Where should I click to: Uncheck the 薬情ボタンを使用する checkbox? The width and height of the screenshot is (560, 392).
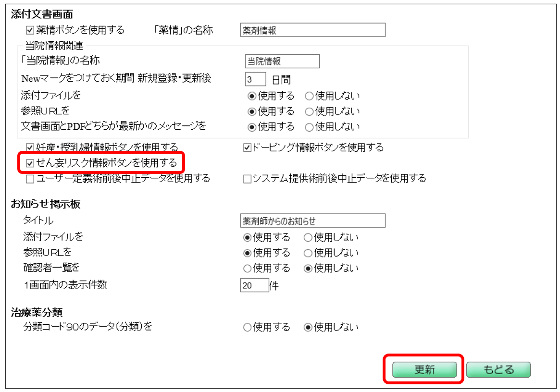pos(30,30)
